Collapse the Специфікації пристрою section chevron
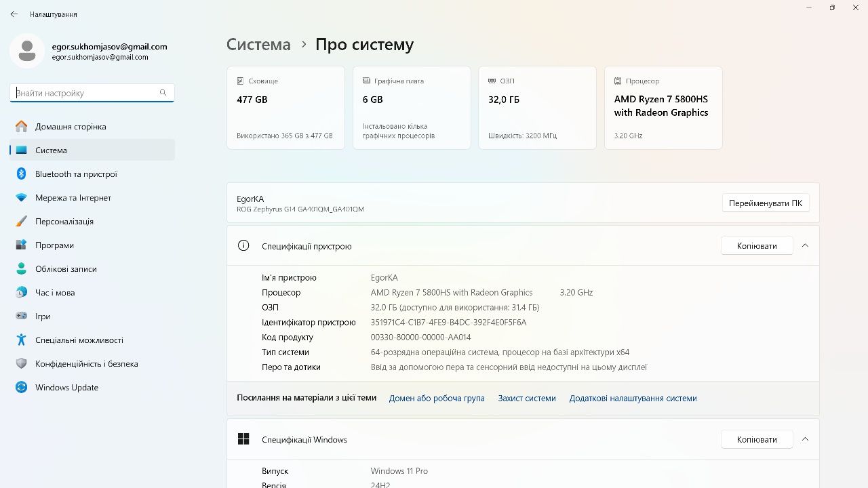This screenshot has height=488, width=868. point(805,245)
